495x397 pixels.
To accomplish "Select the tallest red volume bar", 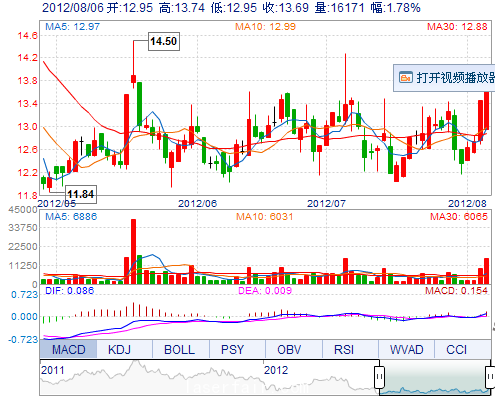I will coord(134,252).
